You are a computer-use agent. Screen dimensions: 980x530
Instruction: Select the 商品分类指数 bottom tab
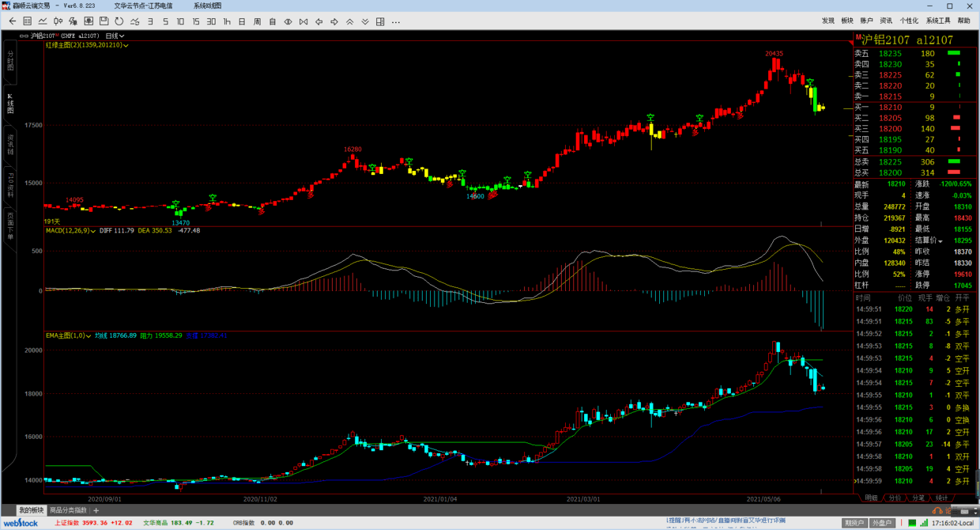point(68,510)
